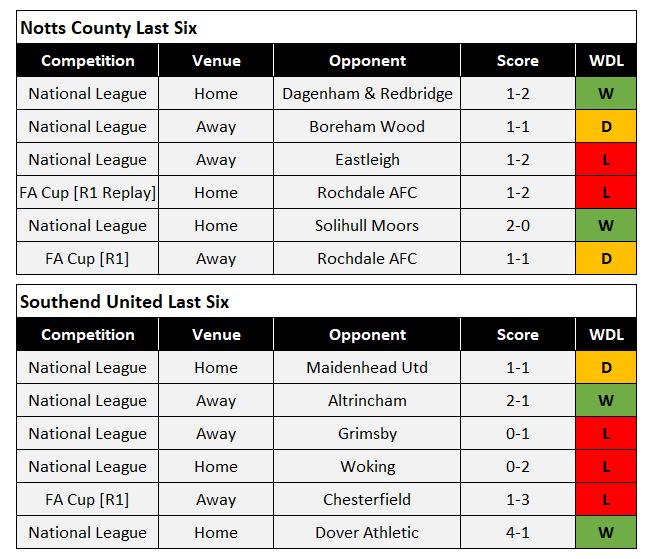Select the Grimsby opponent cell
The width and height of the screenshot is (653, 559).
(367, 434)
